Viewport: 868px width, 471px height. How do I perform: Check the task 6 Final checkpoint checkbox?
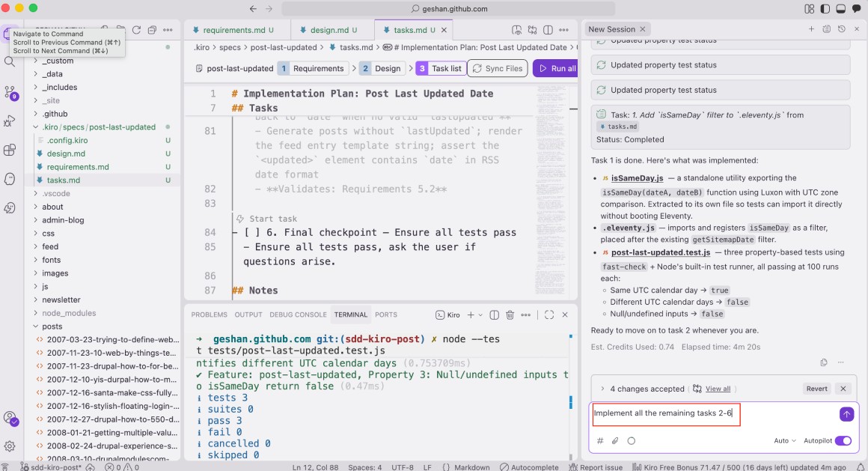click(x=252, y=233)
